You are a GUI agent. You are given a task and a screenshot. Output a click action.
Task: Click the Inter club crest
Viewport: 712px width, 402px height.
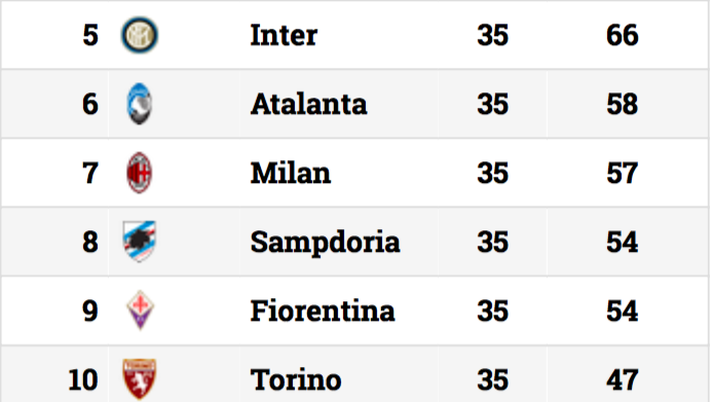[140, 36]
